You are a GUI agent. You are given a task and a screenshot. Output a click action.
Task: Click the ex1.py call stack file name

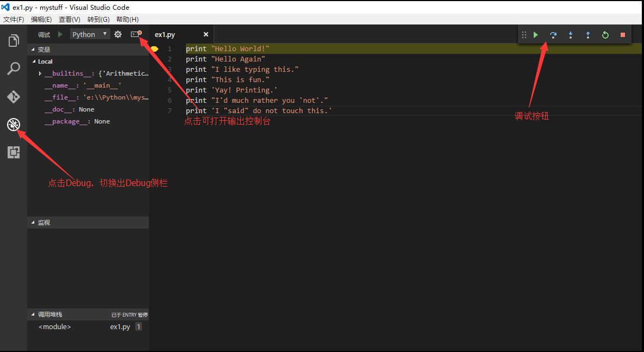(x=120, y=327)
